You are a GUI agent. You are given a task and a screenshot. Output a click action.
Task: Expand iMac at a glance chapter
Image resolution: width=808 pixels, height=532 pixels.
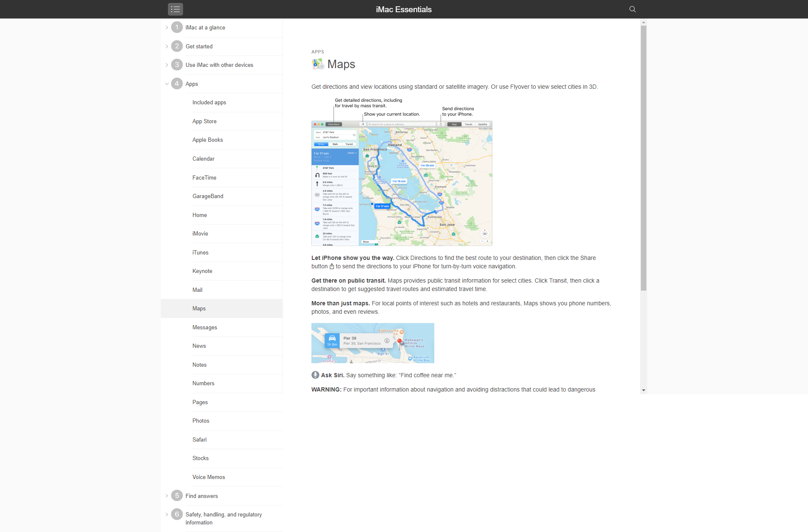click(x=167, y=27)
